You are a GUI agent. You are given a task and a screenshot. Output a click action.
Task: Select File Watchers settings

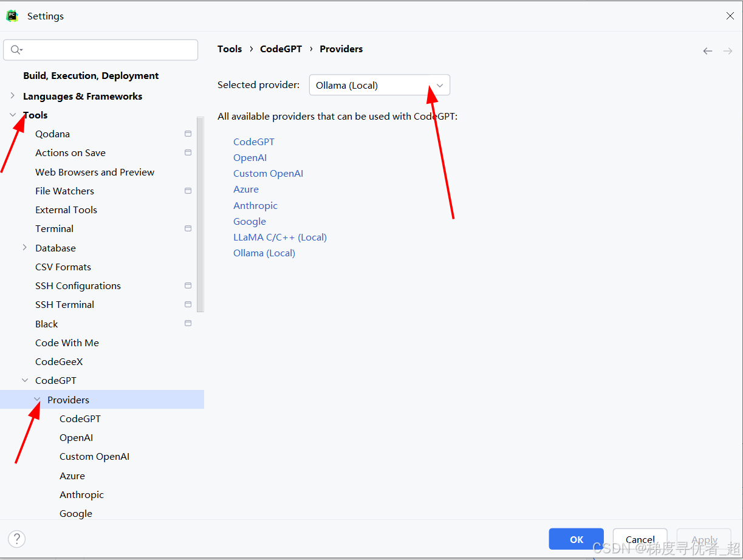point(64,191)
